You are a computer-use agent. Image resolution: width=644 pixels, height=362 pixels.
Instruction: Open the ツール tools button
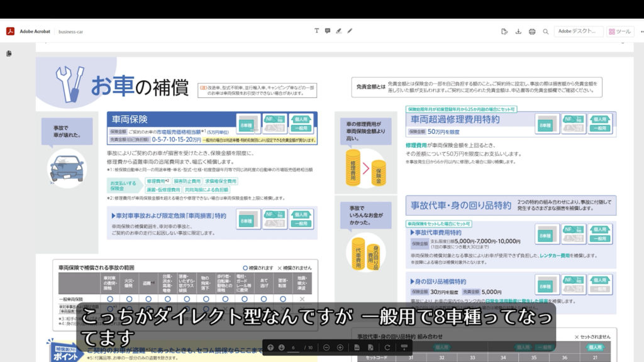click(x=620, y=31)
